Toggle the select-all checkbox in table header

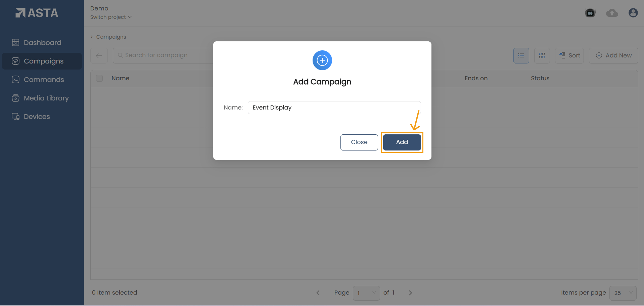pyautogui.click(x=99, y=78)
